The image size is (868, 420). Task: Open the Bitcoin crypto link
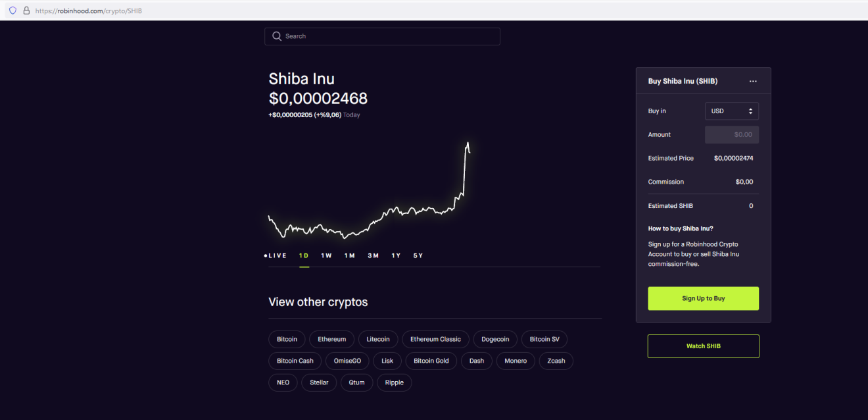point(287,340)
